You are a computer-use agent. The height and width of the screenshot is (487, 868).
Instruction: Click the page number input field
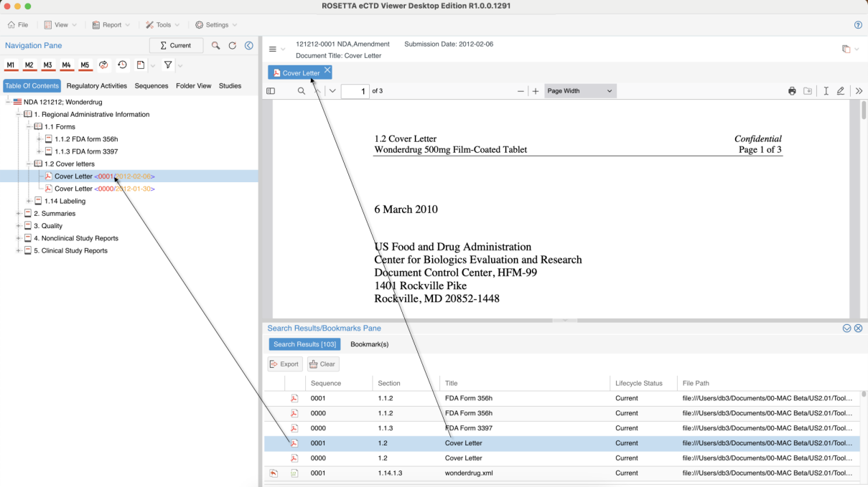coord(355,91)
